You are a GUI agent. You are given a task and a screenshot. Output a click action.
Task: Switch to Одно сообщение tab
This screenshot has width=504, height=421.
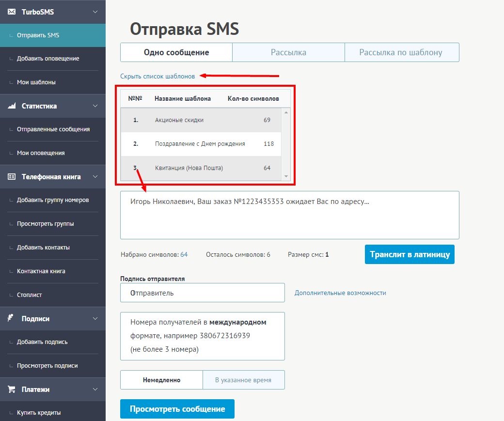coord(176,52)
